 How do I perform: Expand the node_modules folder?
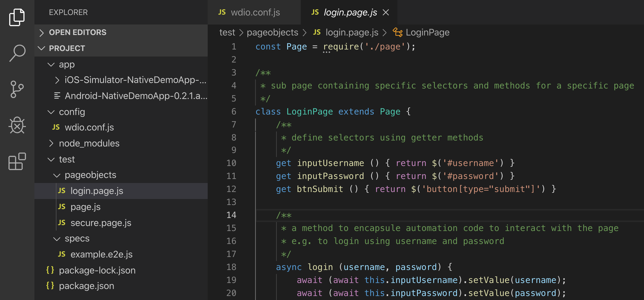tap(51, 143)
